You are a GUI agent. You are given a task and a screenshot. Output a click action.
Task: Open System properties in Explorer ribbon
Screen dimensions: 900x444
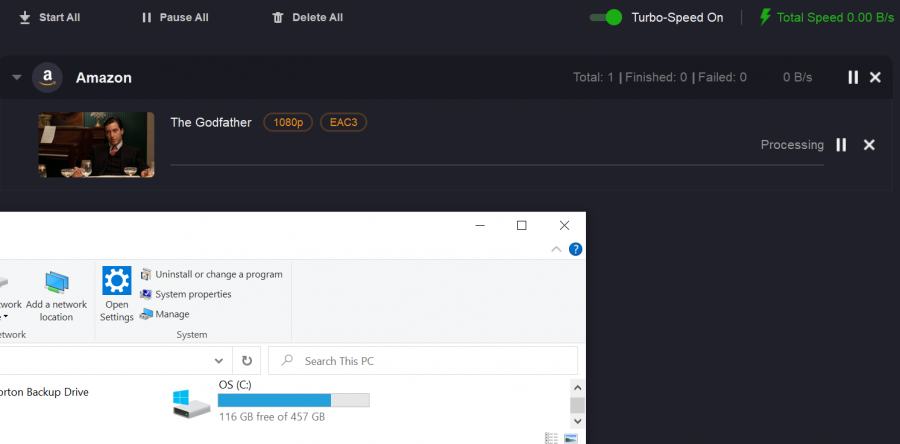point(186,294)
